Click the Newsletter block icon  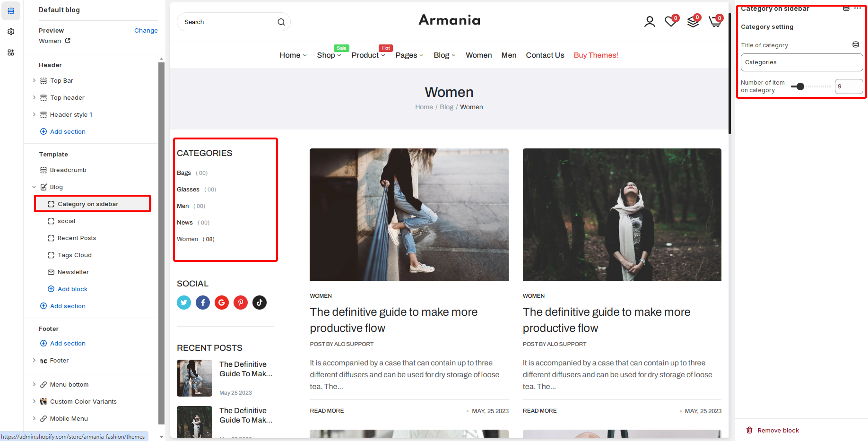(51, 272)
